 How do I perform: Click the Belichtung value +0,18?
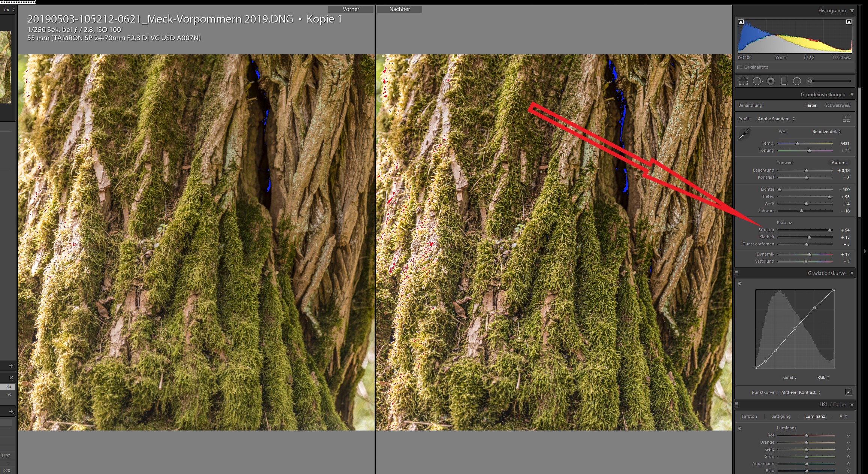[x=844, y=170]
